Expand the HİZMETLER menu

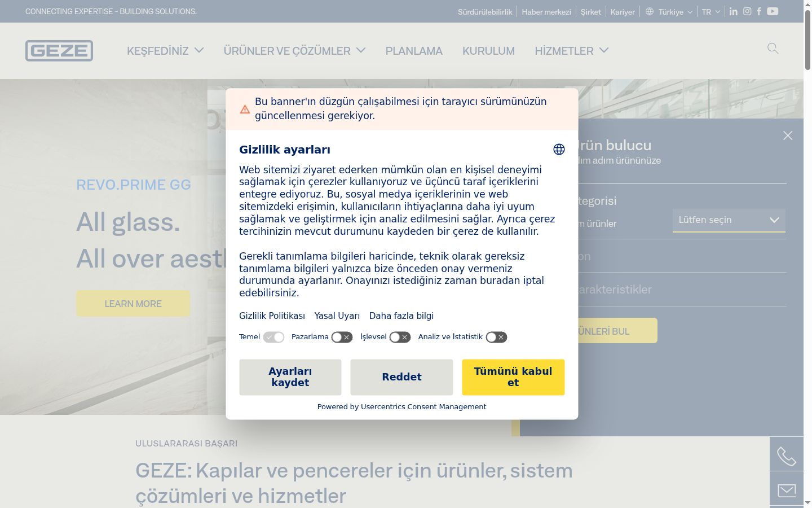[x=572, y=51]
